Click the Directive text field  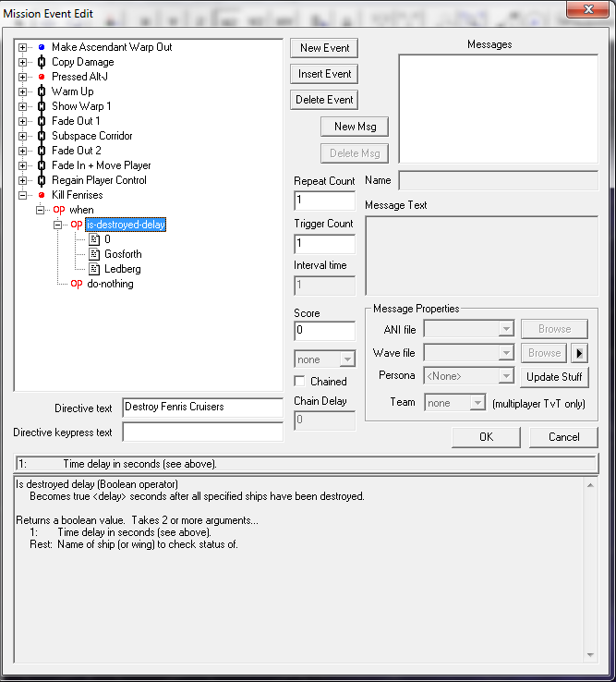[202, 408]
